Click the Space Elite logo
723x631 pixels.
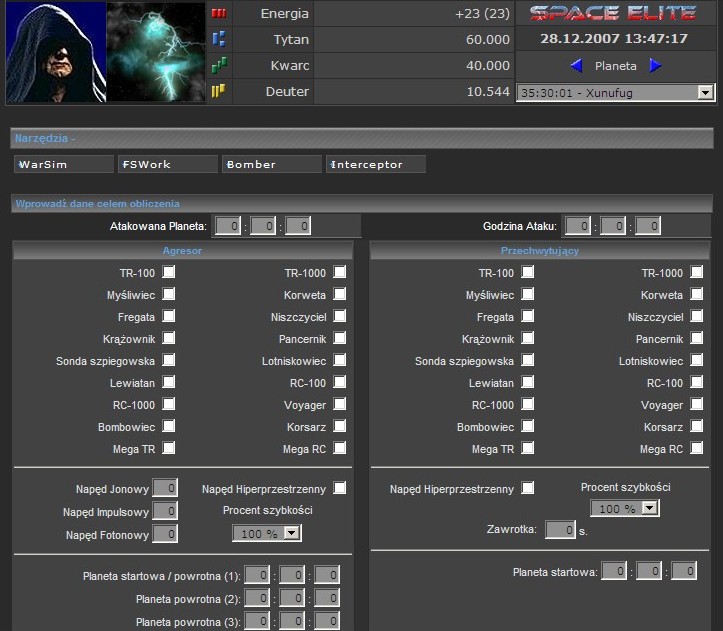pyautogui.click(x=613, y=14)
